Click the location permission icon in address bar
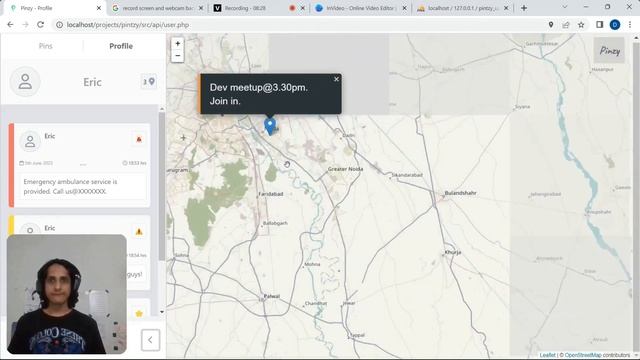 tap(551, 25)
